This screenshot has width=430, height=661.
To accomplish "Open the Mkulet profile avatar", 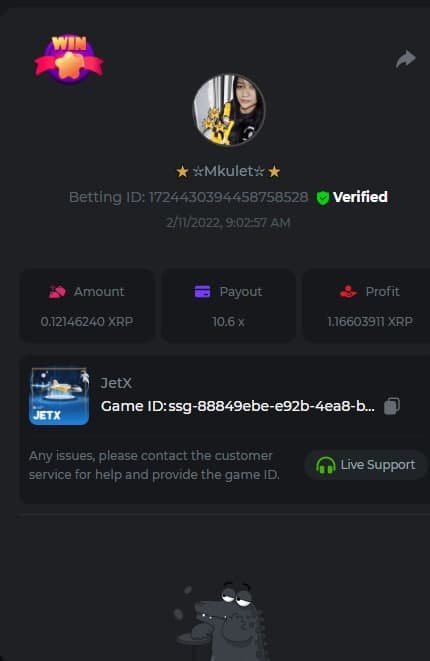I will point(229,110).
